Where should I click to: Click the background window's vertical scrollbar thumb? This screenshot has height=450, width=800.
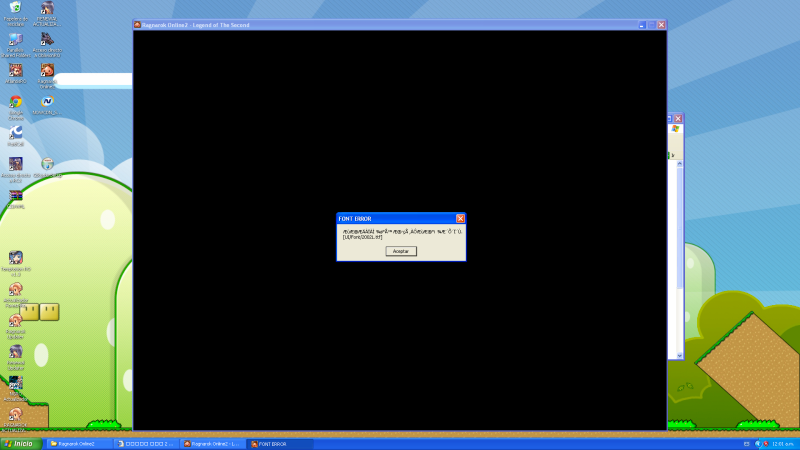[x=680, y=228]
